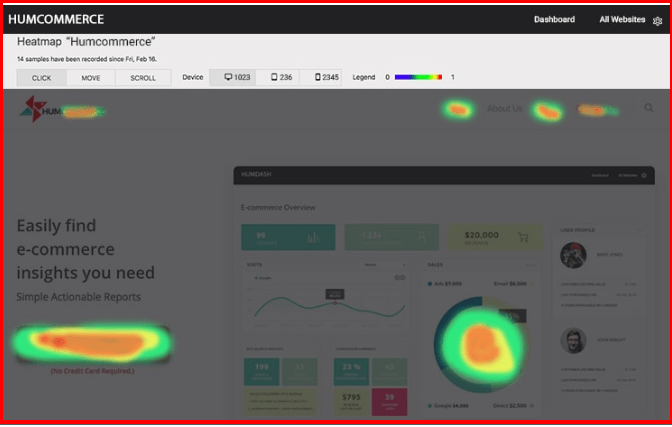Viewport: 672px width, 427px height.
Task: Click the shopping cart icon on $20,000 card
Action: click(x=522, y=238)
